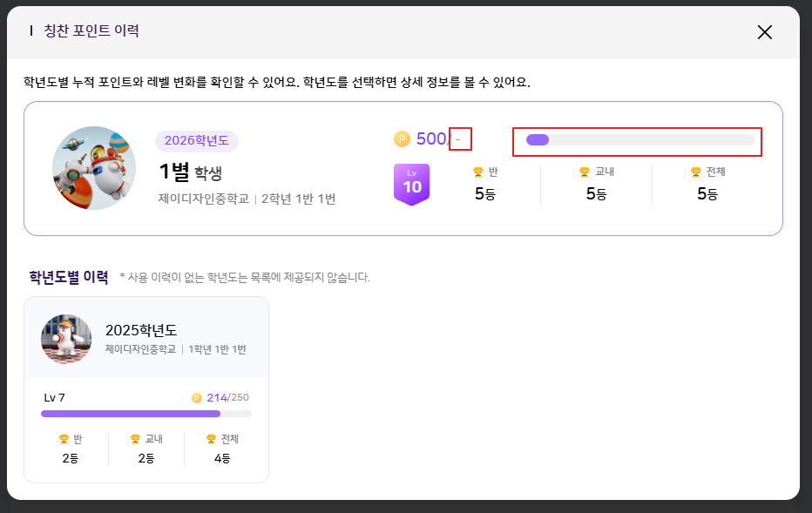The image size is (812, 513).
Task: Click the 교내 trophy icon in the 2025 card
Action: pos(135,439)
